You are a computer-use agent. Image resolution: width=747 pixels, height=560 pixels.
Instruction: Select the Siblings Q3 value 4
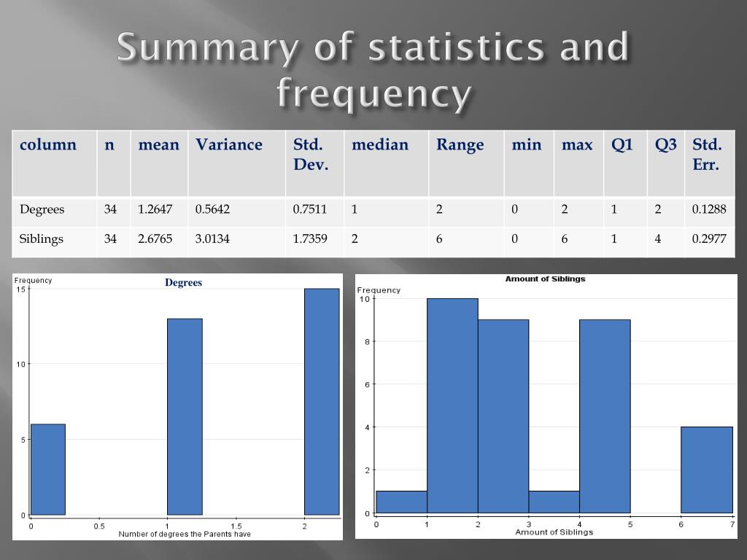click(658, 238)
